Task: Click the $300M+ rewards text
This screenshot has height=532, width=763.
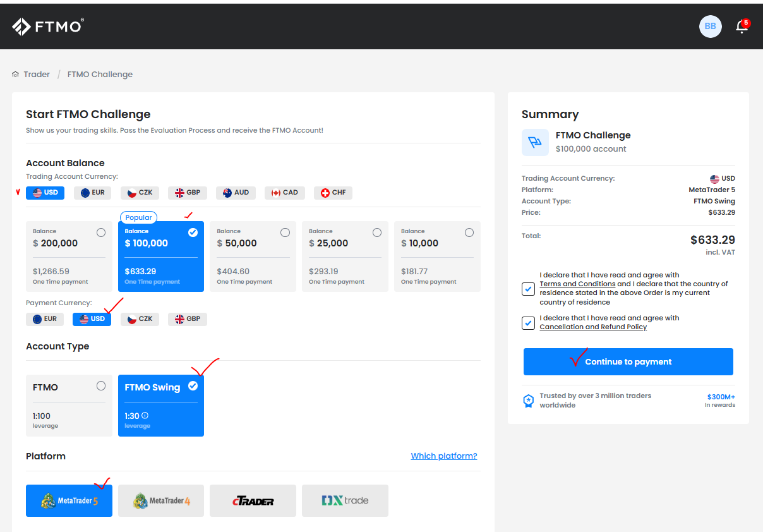Action: click(x=721, y=397)
